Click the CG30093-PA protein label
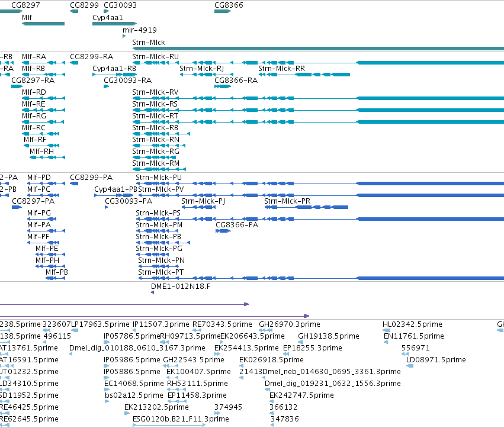The width and height of the screenshot is (504, 428). pos(129,201)
